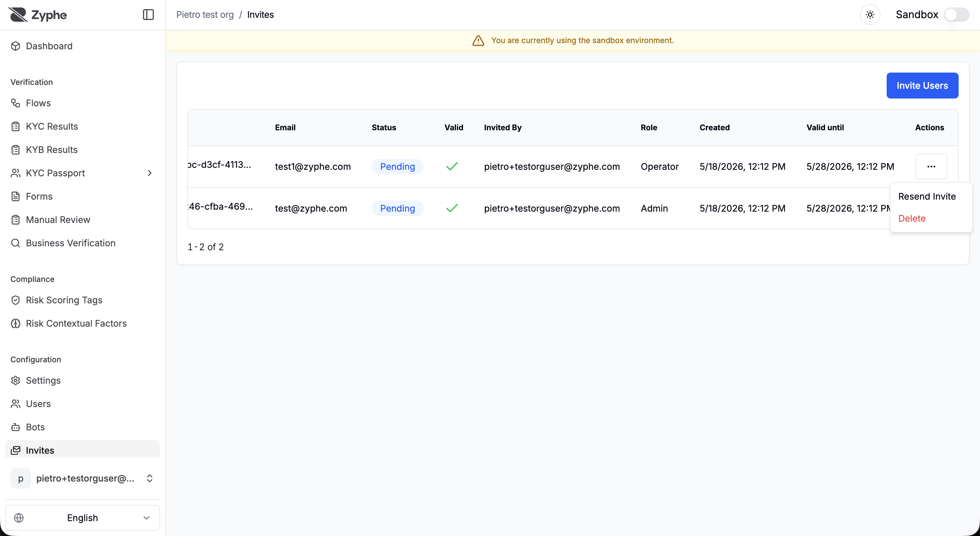Click the Business Verification search icon

16,243
